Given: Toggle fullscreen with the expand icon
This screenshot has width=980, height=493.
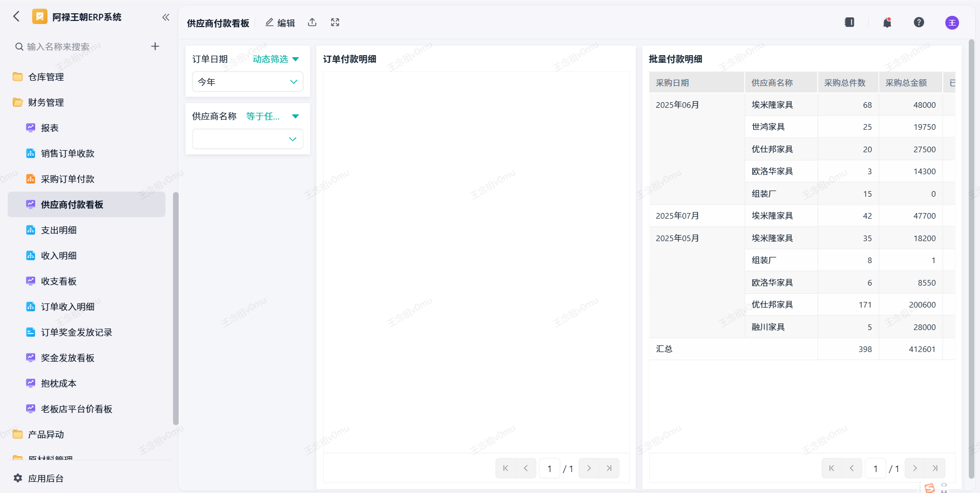Looking at the screenshot, I should (x=335, y=22).
